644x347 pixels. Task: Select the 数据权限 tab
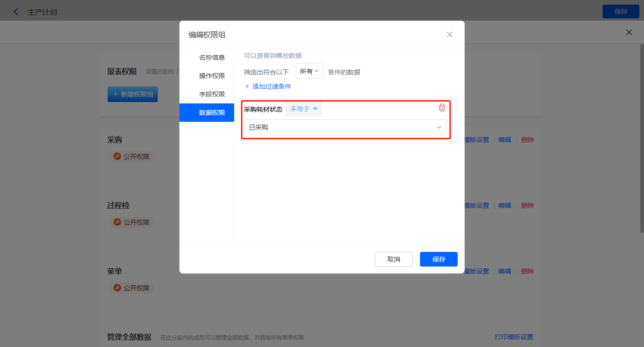click(212, 113)
